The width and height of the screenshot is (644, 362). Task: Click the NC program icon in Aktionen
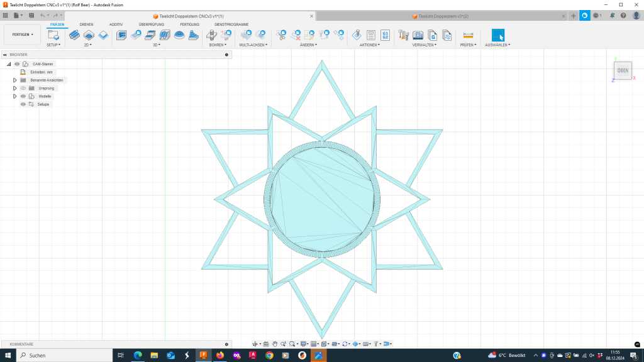pos(385,35)
